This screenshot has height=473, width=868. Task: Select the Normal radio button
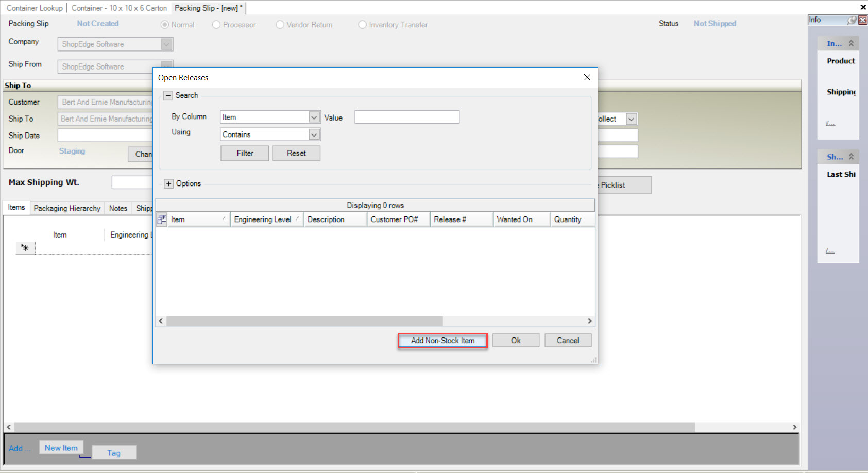[165, 25]
